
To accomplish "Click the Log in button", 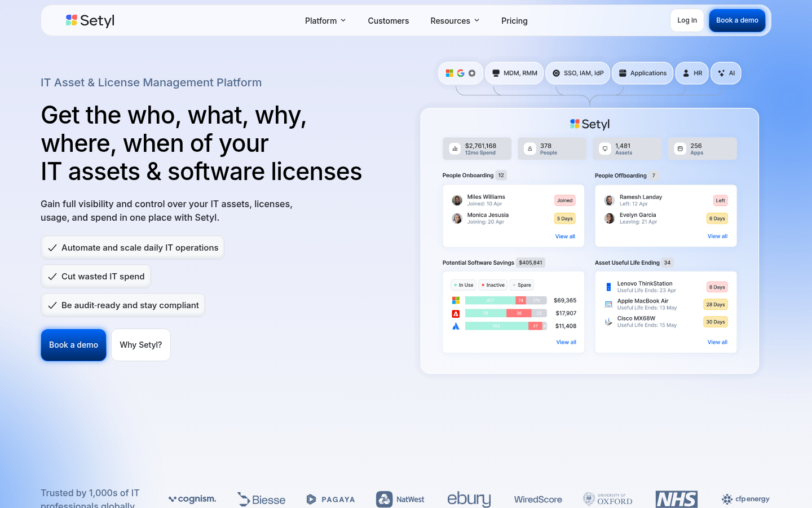I will point(687,20).
